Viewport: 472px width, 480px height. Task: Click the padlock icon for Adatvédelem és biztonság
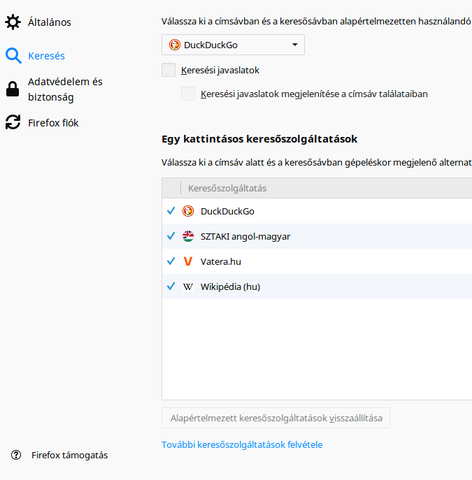coord(13,89)
